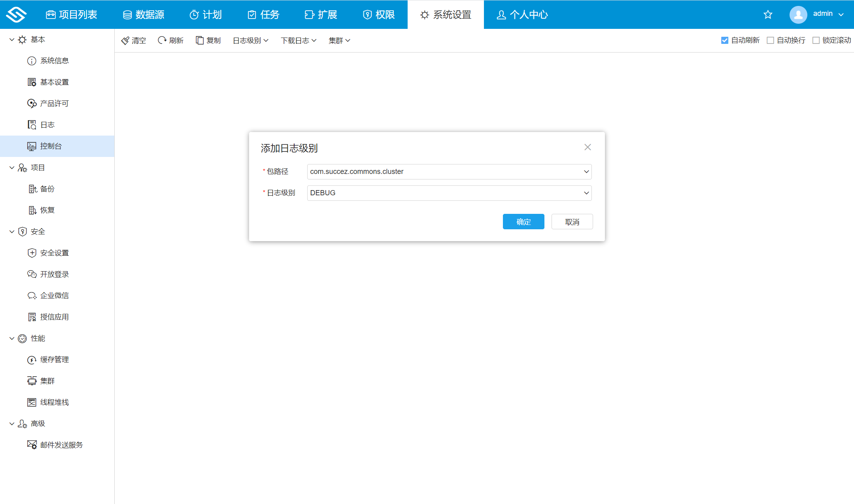Viewport: 854px width, 504px height.
Task: Click the 确定 button in the dialog
Action: (x=523, y=221)
